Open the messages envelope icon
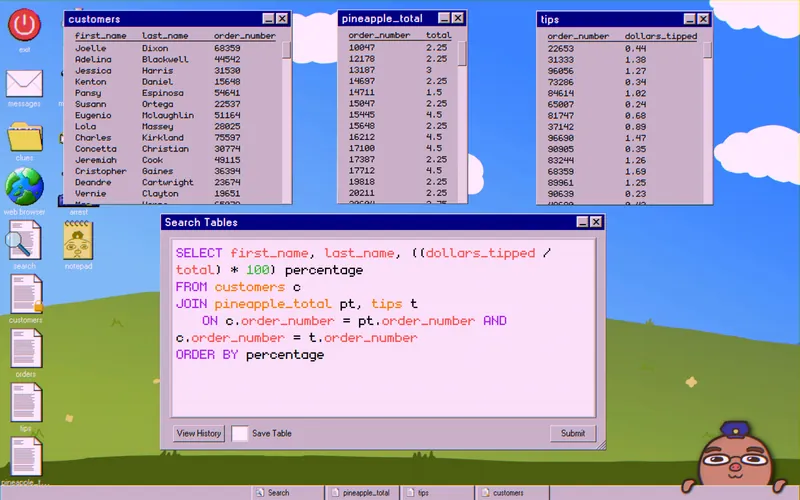The width and height of the screenshot is (800, 500). pyautogui.click(x=24, y=83)
